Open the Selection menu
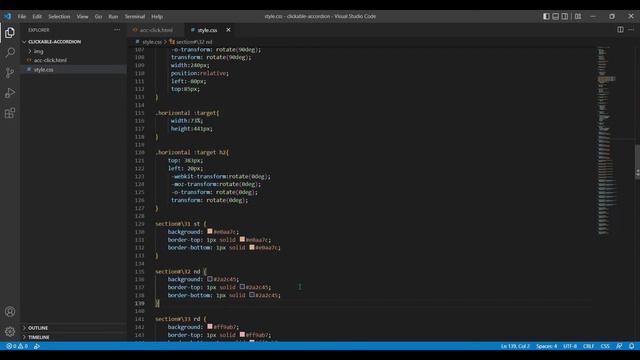Image resolution: width=640 pixels, height=360 pixels. (59, 16)
